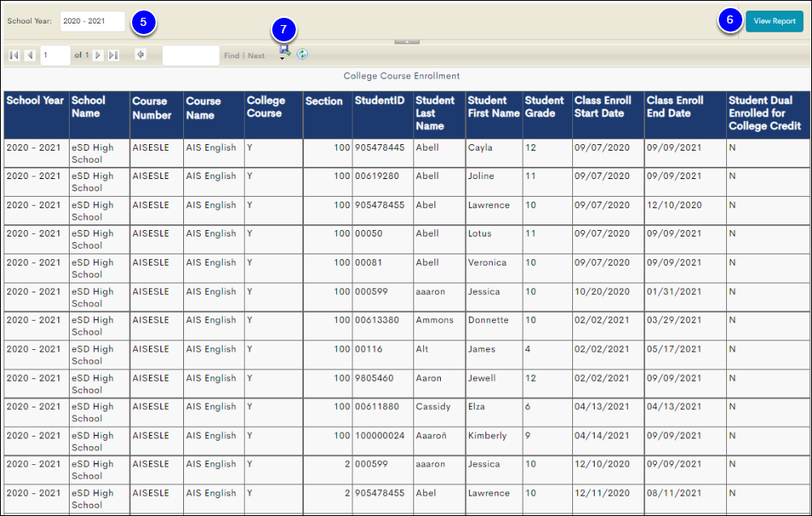Click the find text search box
This screenshot has width=812, height=516.
tap(191, 55)
